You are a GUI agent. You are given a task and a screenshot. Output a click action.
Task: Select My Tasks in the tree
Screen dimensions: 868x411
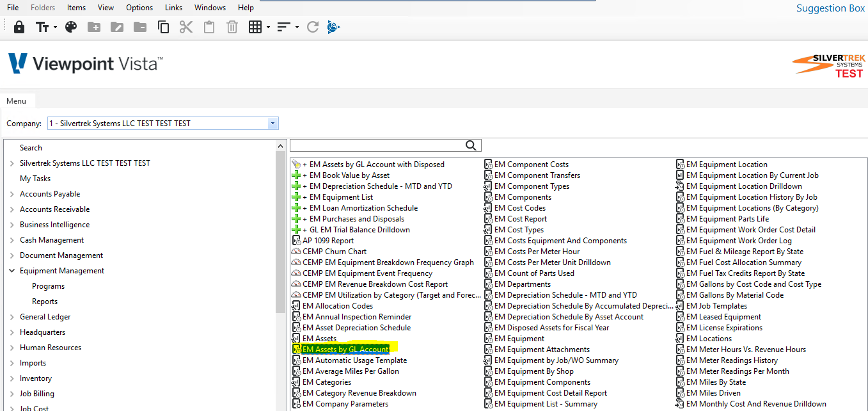click(x=35, y=179)
